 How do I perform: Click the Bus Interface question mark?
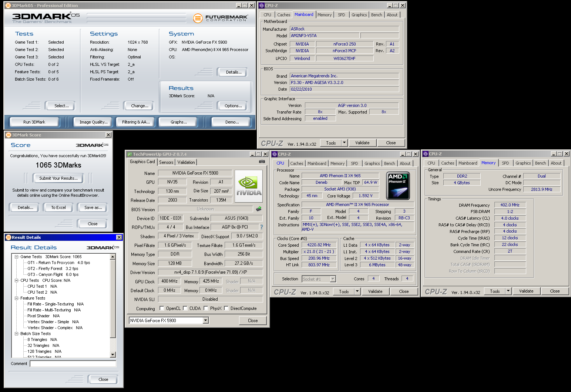[x=262, y=227]
